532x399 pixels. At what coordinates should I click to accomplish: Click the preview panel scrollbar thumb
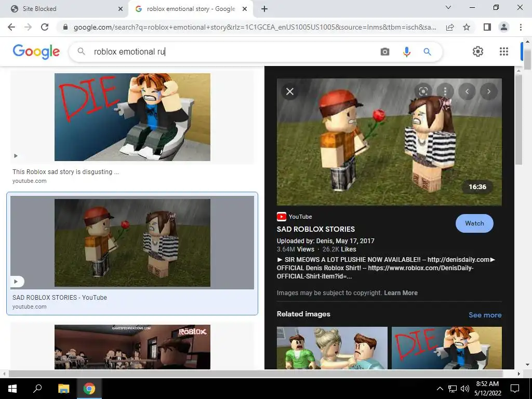click(x=518, y=119)
